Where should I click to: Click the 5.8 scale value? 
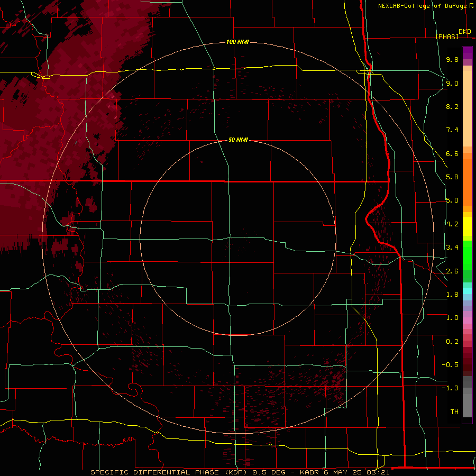452,177
